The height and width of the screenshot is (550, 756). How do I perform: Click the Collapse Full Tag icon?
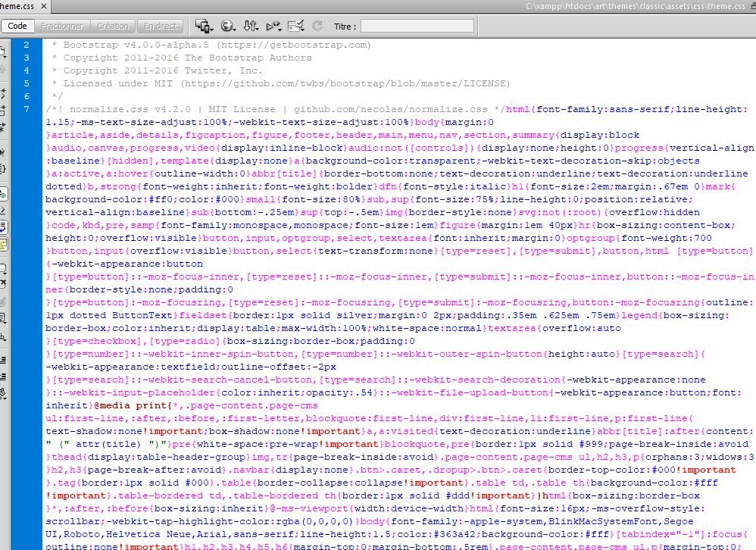click(2, 93)
